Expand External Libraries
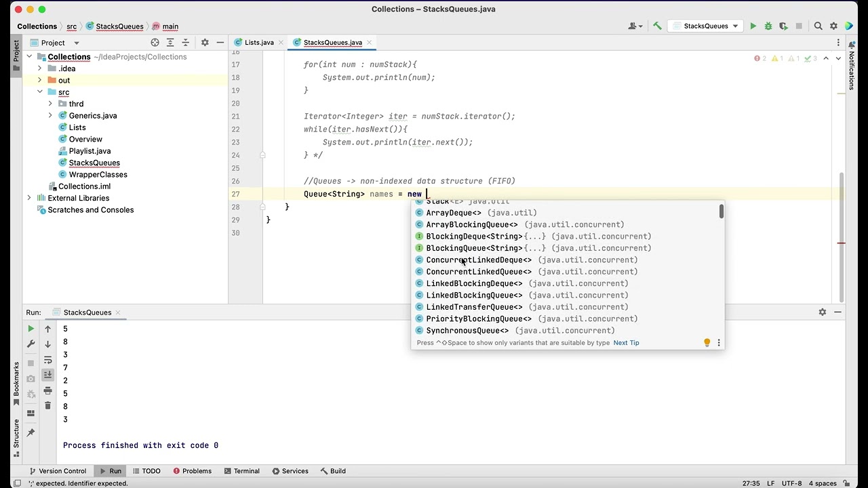868x488 pixels. coord(29,198)
